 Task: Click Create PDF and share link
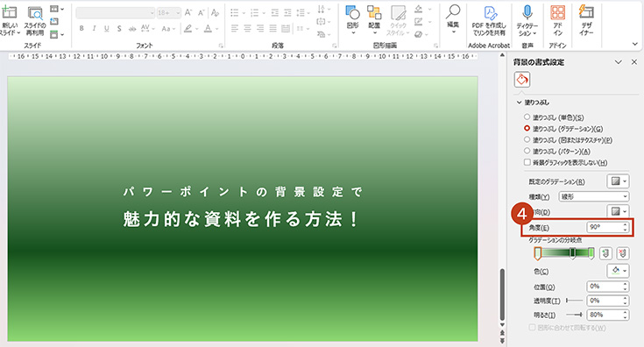coord(489,20)
